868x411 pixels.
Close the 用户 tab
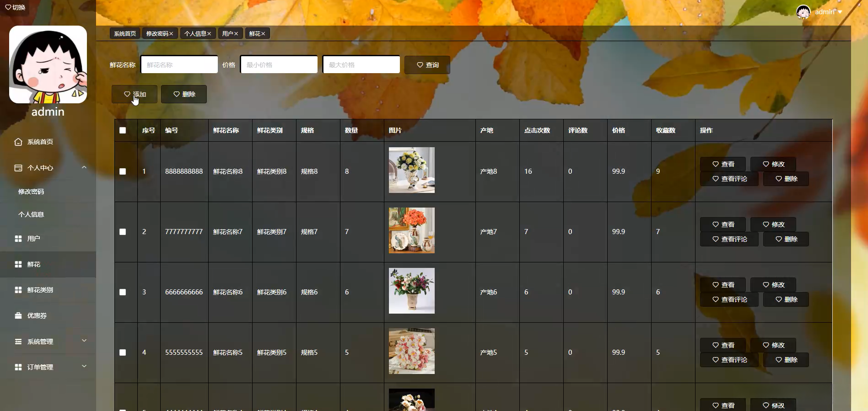tap(236, 34)
